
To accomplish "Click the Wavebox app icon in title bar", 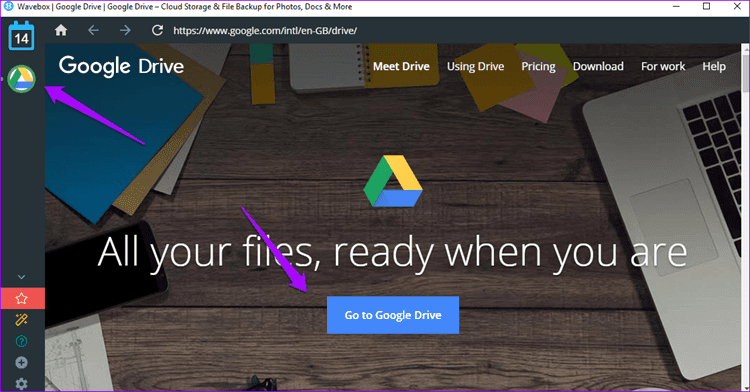I will [9, 6].
